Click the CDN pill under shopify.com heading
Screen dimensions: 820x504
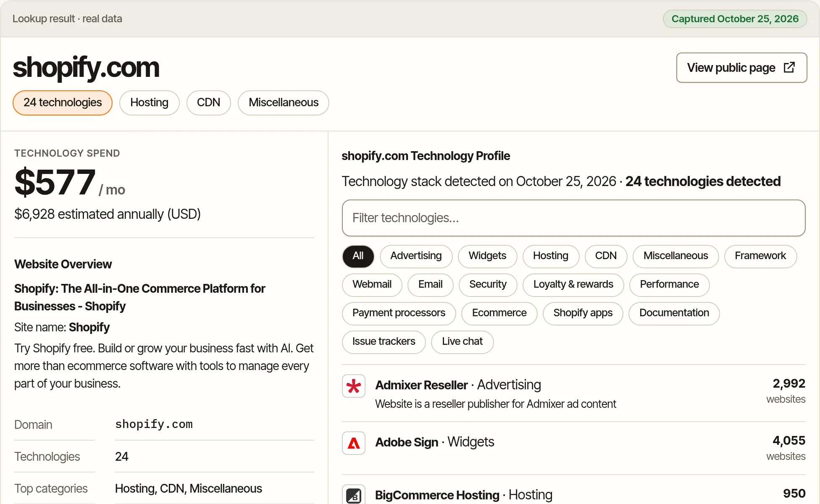pos(208,103)
